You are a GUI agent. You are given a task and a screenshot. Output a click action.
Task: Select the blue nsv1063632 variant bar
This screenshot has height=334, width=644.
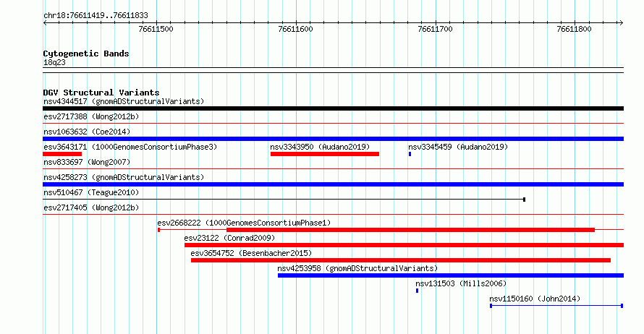[333, 139]
